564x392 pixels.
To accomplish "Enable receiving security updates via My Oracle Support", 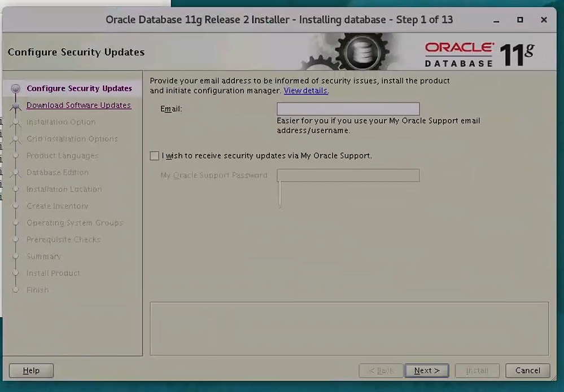I will point(154,156).
